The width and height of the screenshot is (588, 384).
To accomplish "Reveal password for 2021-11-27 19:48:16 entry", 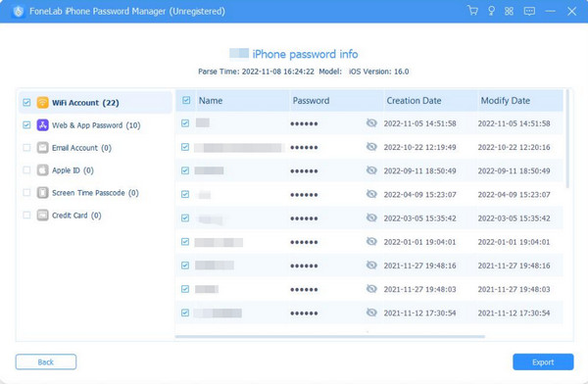I will click(371, 265).
